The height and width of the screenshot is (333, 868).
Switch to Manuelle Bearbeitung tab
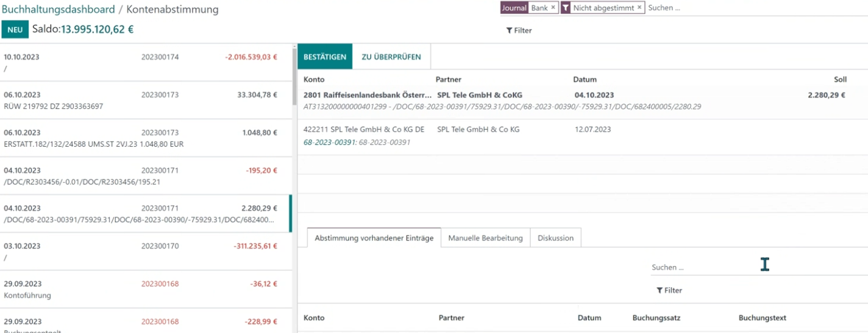coord(485,238)
